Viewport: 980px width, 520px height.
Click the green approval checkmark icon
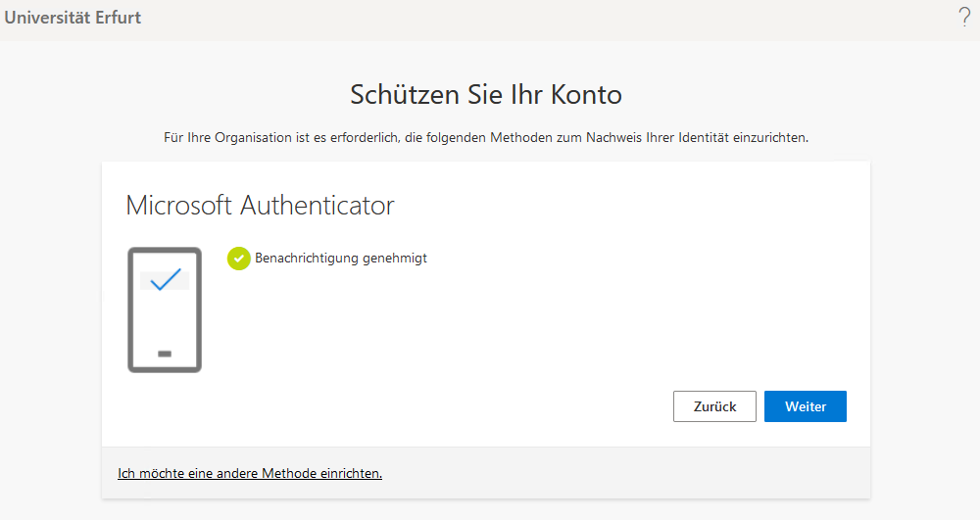pyautogui.click(x=238, y=259)
